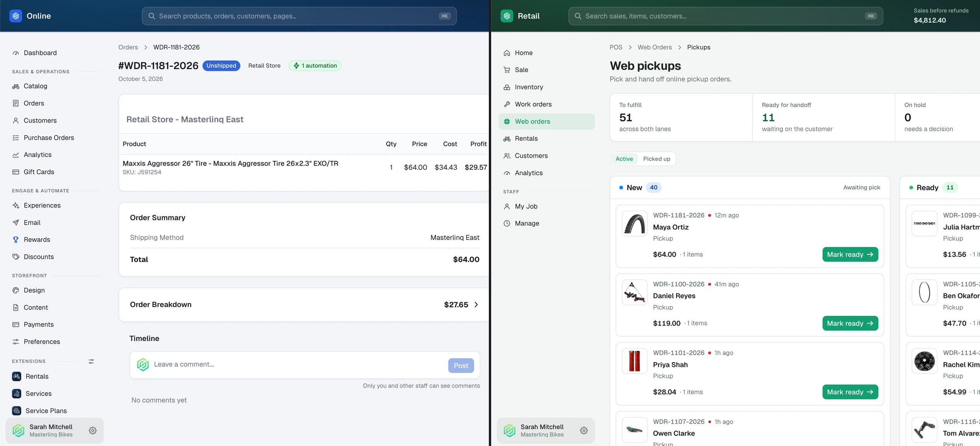Click the Leave a comment field
The image size is (980, 446).
(x=298, y=364)
